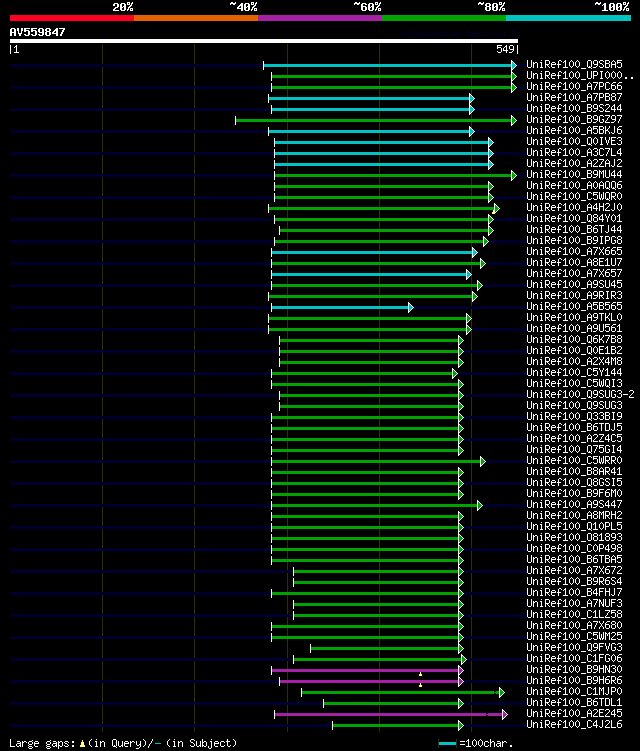Click the orange ~40% identity legend segment
The image size is (640, 751).
[196, 18]
